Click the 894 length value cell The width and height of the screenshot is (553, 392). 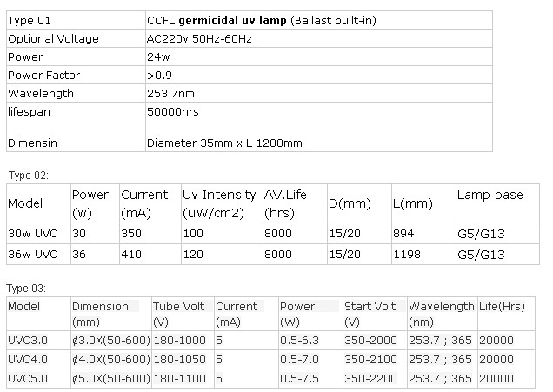click(x=404, y=233)
